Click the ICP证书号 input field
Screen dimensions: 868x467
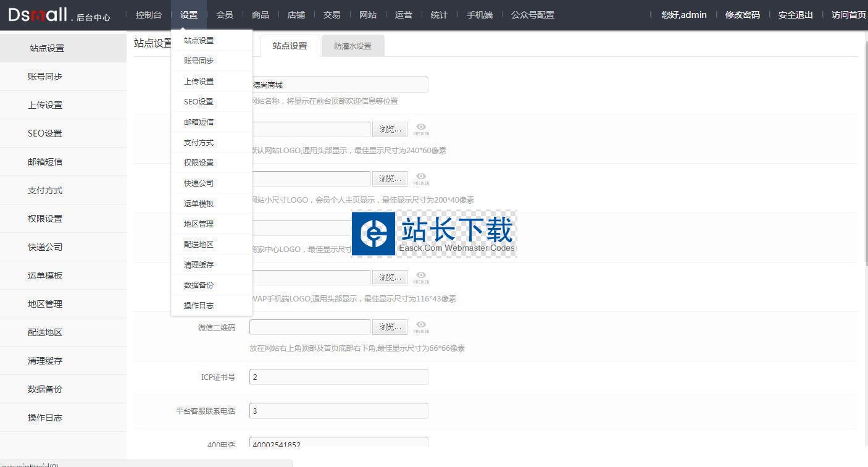338,377
